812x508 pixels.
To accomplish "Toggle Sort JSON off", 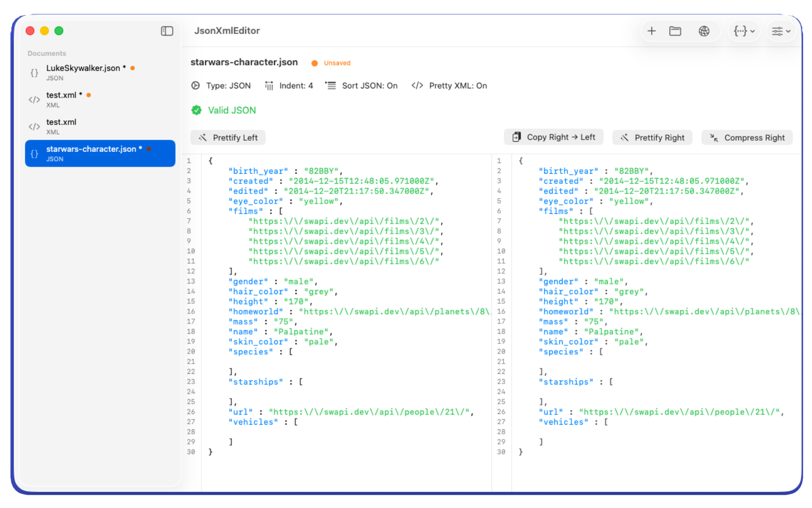I will [x=361, y=85].
